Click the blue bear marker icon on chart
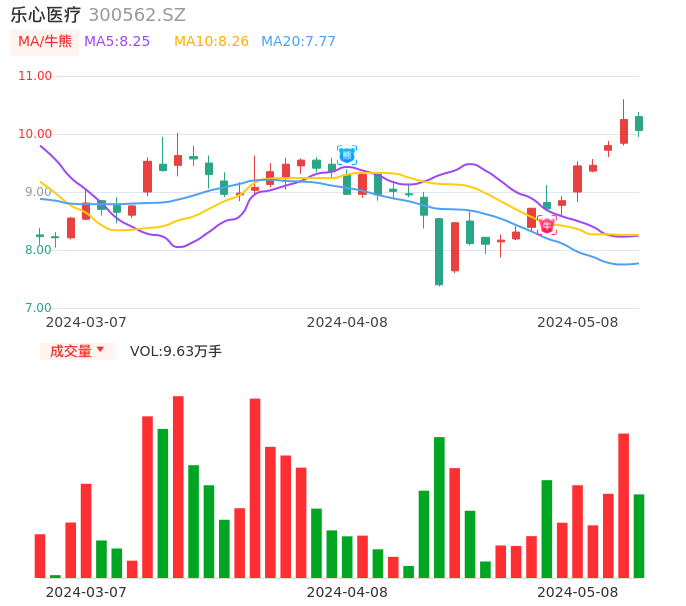The width and height of the screenshot is (686, 606). tap(347, 155)
